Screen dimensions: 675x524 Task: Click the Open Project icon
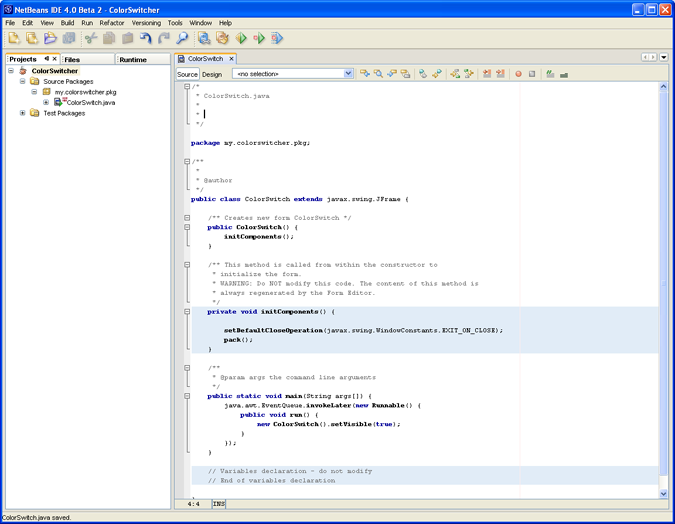tap(50, 39)
